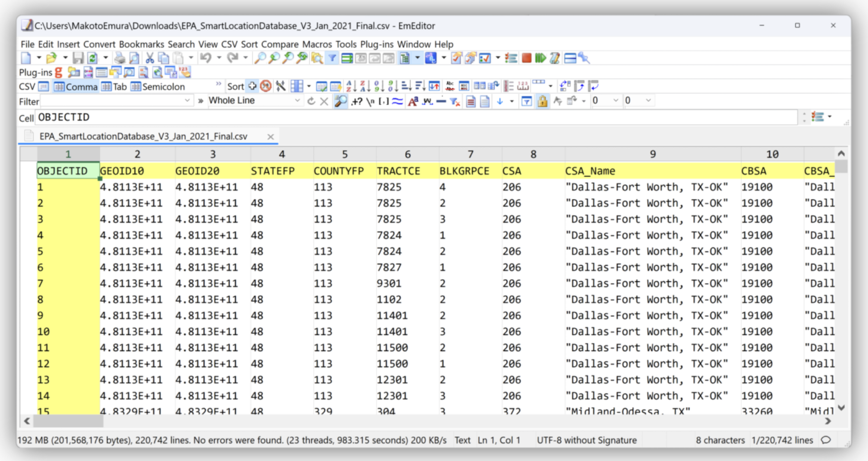This screenshot has width=868, height=461.
Task: Open the New file dropdown arrow
Action: click(x=39, y=58)
